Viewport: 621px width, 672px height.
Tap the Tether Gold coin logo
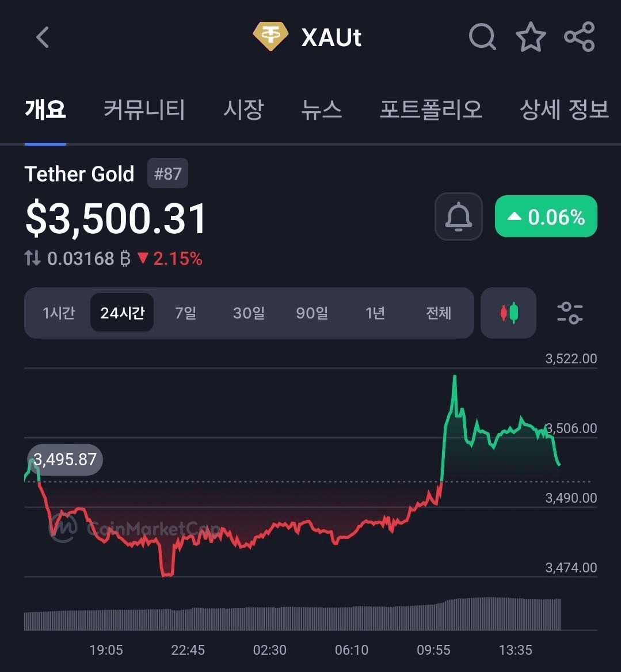[271, 36]
